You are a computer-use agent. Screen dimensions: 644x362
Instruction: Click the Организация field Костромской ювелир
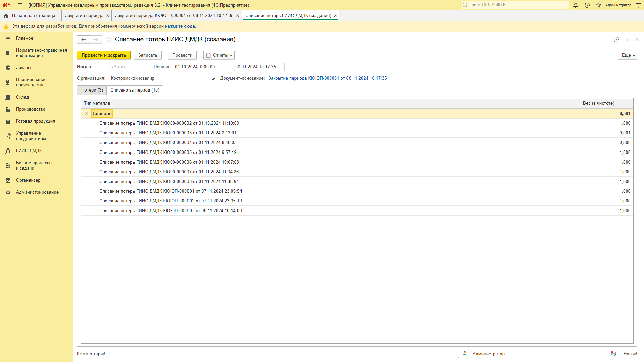[160, 78]
